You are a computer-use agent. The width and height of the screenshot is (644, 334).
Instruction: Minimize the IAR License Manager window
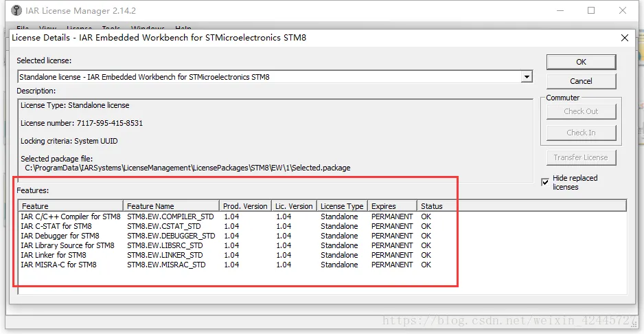coord(560,10)
